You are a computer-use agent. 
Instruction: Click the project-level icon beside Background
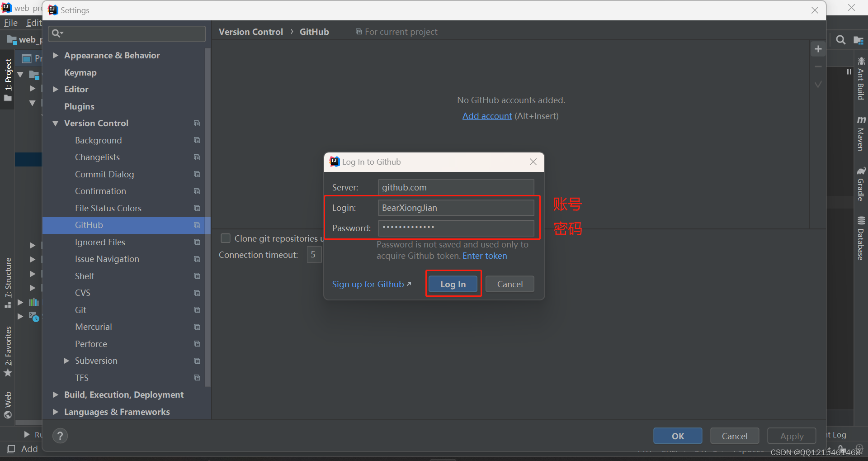197,140
